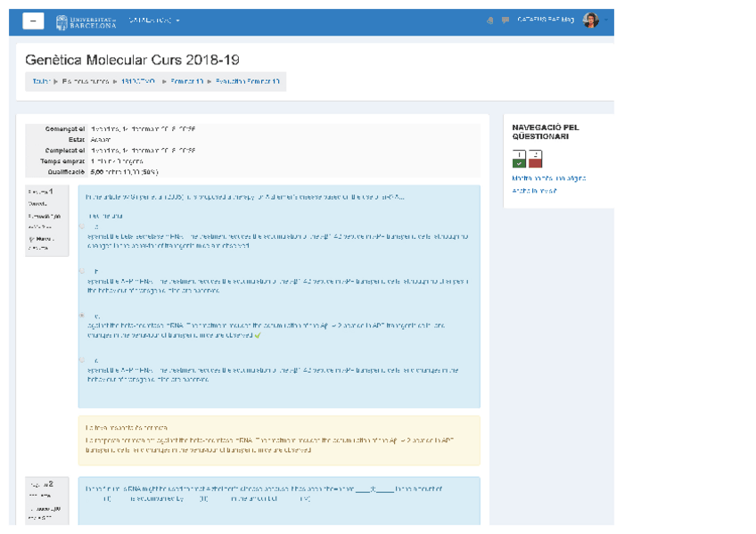Expand the user menu arrow beside avatar
The height and width of the screenshot is (534, 756).
[x=605, y=21]
